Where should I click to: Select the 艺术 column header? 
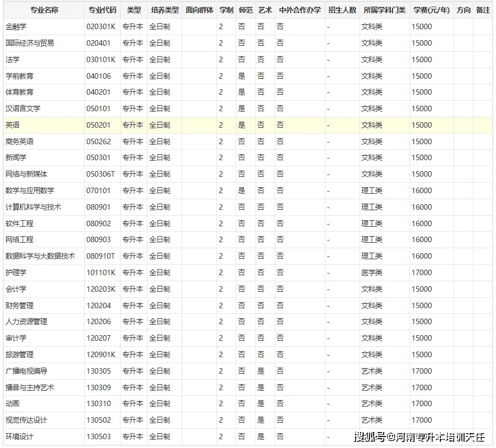pos(265,10)
